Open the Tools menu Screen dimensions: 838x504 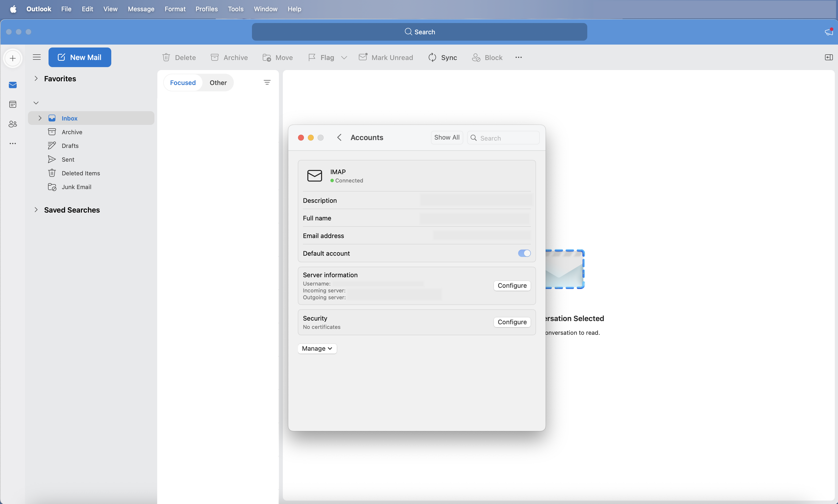[236, 9]
